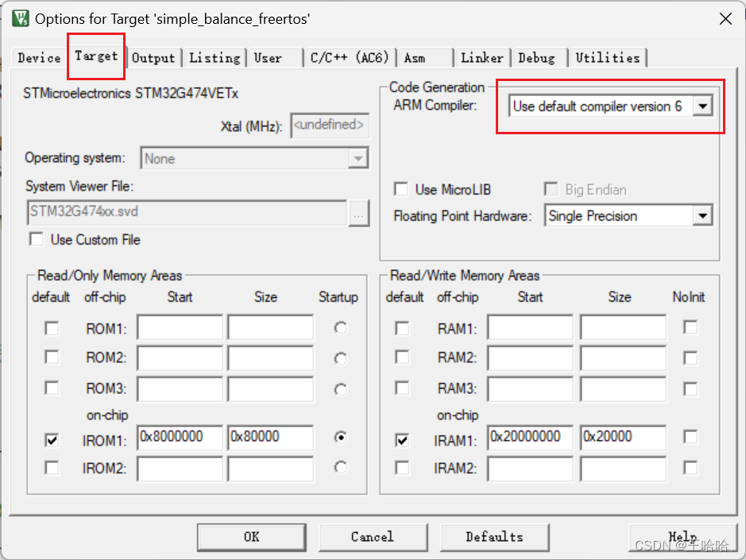Screen dimensions: 746x560
Task: Click IRAM1 Start field showing 0x20000000
Action: click(x=530, y=438)
